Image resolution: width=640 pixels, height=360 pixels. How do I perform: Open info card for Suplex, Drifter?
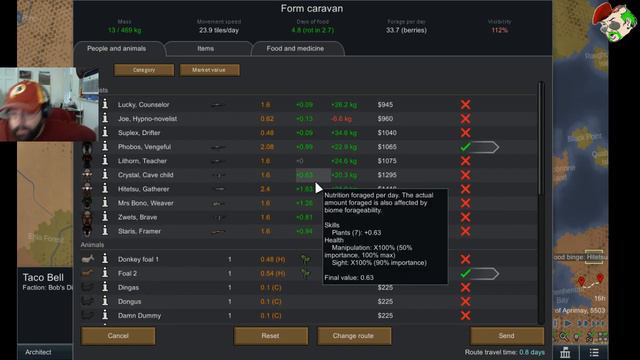(x=105, y=132)
